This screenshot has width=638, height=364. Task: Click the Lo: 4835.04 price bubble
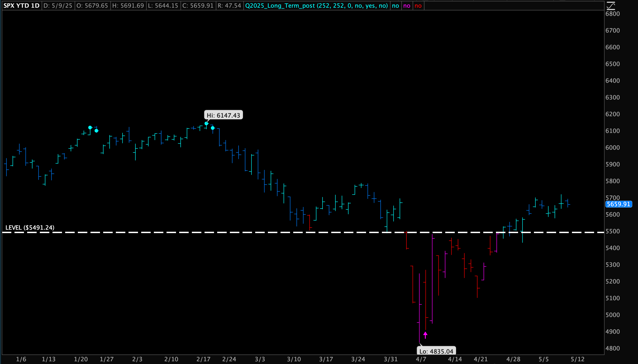[436, 351]
